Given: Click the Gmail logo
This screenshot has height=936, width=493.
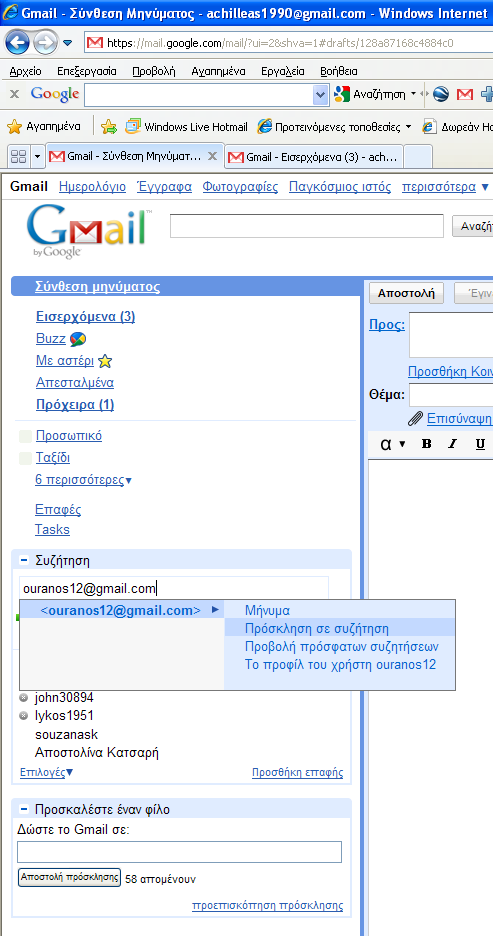Looking at the screenshot, I should (x=87, y=230).
